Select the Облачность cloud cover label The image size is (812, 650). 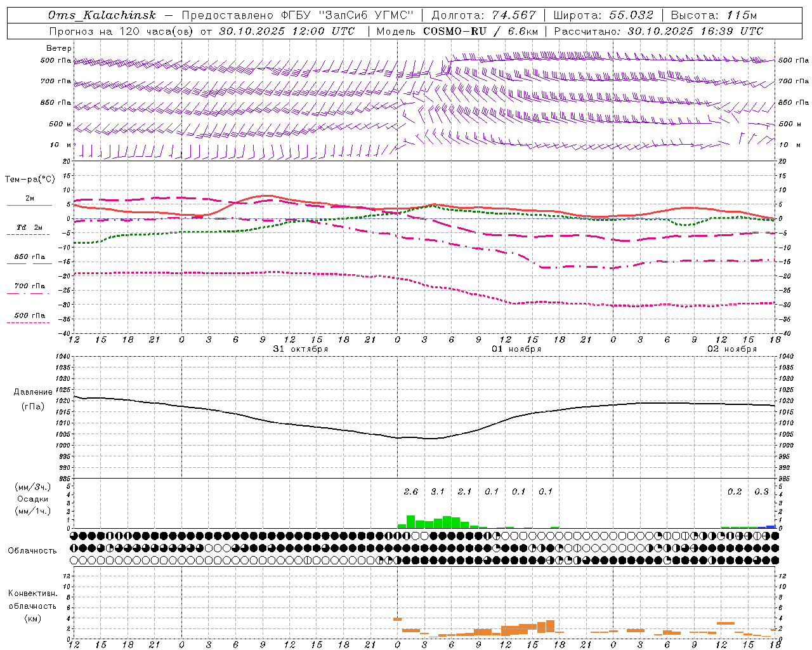click(x=32, y=551)
